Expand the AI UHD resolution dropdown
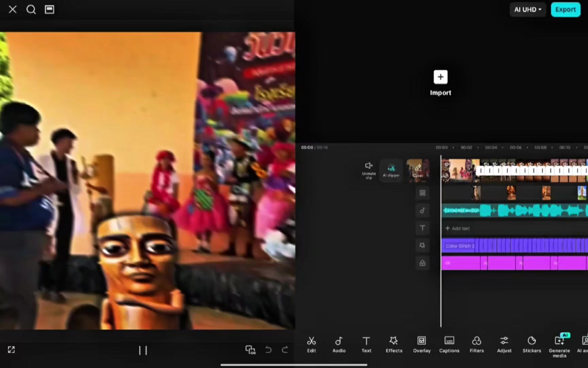Image resolution: width=588 pixels, height=368 pixels. click(528, 10)
